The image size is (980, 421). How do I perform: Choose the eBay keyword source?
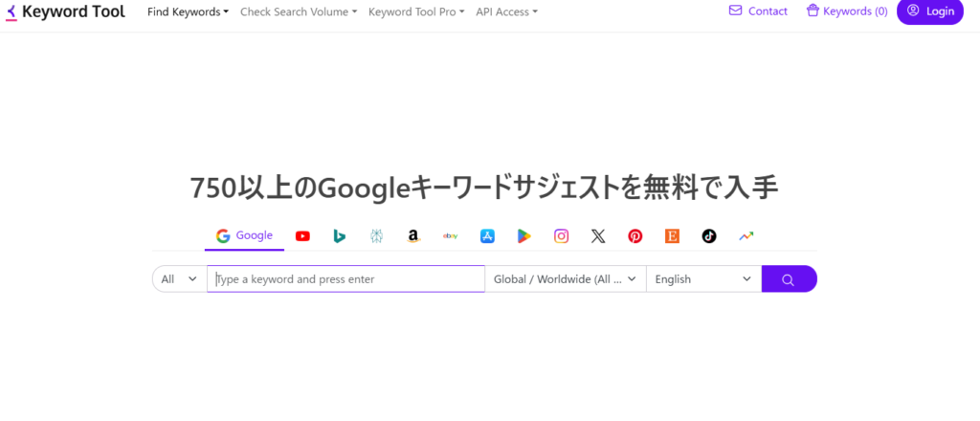point(450,236)
